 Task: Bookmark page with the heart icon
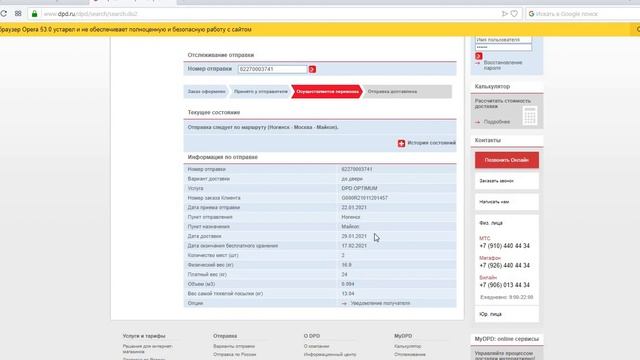(514, 13)
